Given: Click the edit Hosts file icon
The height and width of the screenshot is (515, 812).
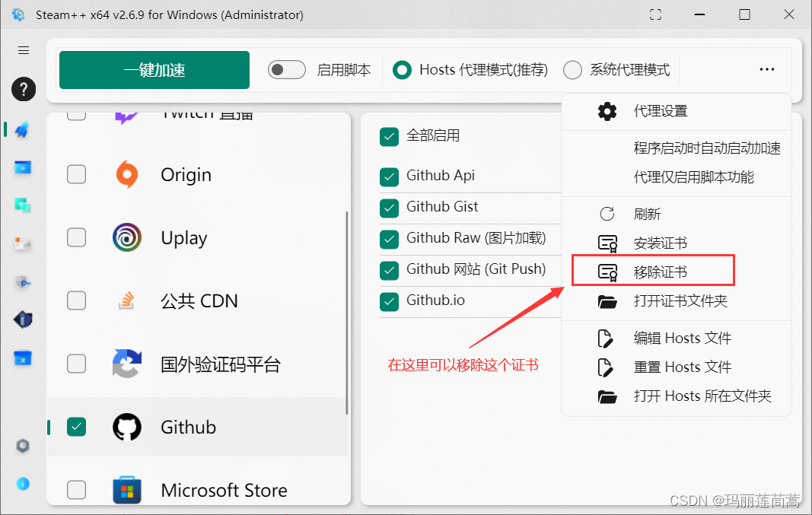Looking at the screenshot, I should point(605,339).
